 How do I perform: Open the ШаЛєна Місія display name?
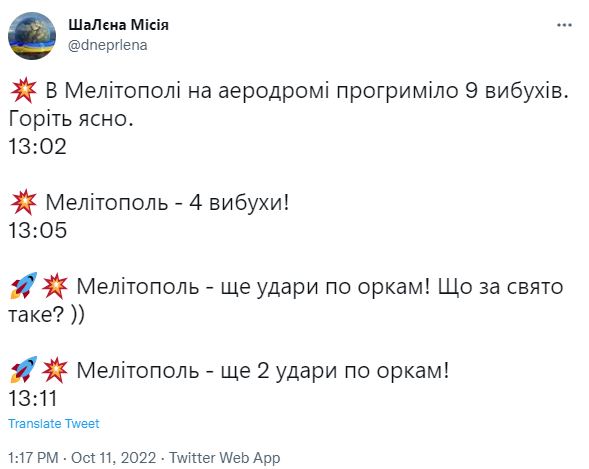pyautogui.click(x=118, y=25)
